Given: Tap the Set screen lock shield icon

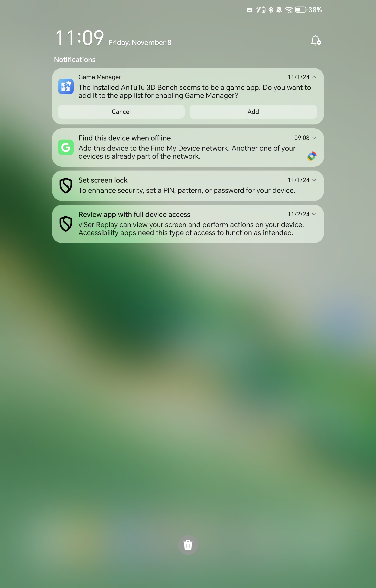Looking at the screenshot, I should pyautogui.click(x=66, y=185).
